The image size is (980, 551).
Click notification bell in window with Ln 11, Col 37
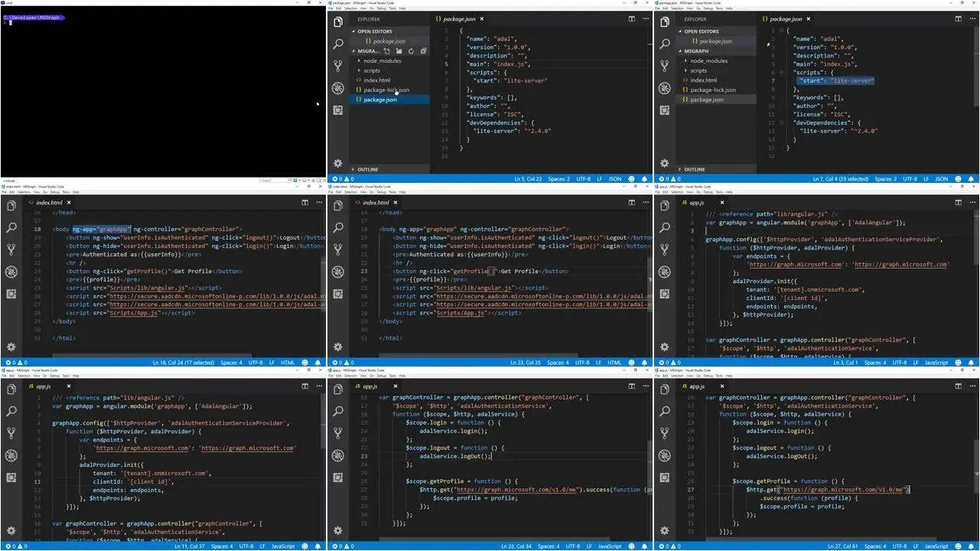tap(318, 546)
